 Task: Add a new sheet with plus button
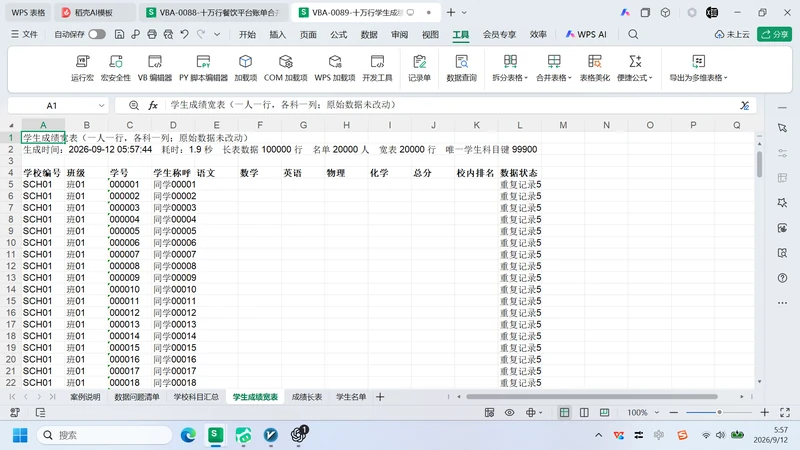click(x=380, y=396)
